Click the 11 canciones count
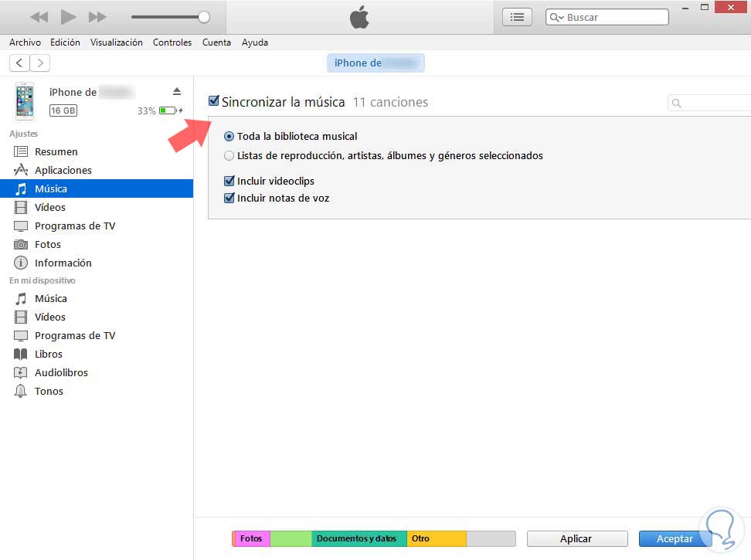This screenshot has height=560, width=751. point(390,103)
